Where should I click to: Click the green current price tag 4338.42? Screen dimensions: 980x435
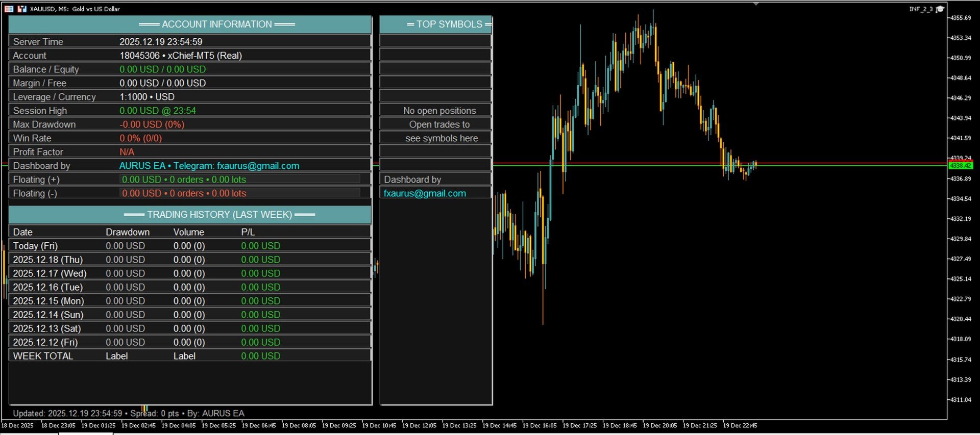point(961,166)
